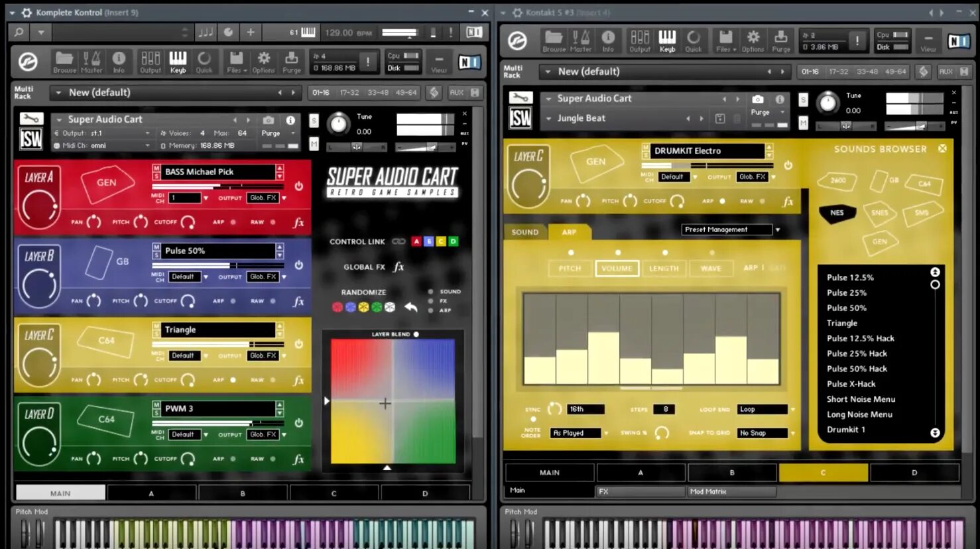Solo the instrument with S button in Komplete Kontrol
The image size is (980, 549).
pos(314,121)
